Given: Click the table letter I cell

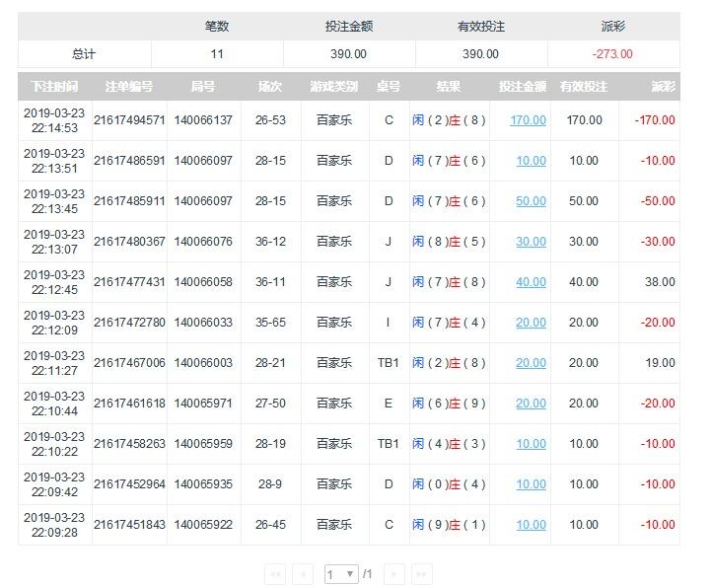Looking at the screenshot, I should pos(388,323).
